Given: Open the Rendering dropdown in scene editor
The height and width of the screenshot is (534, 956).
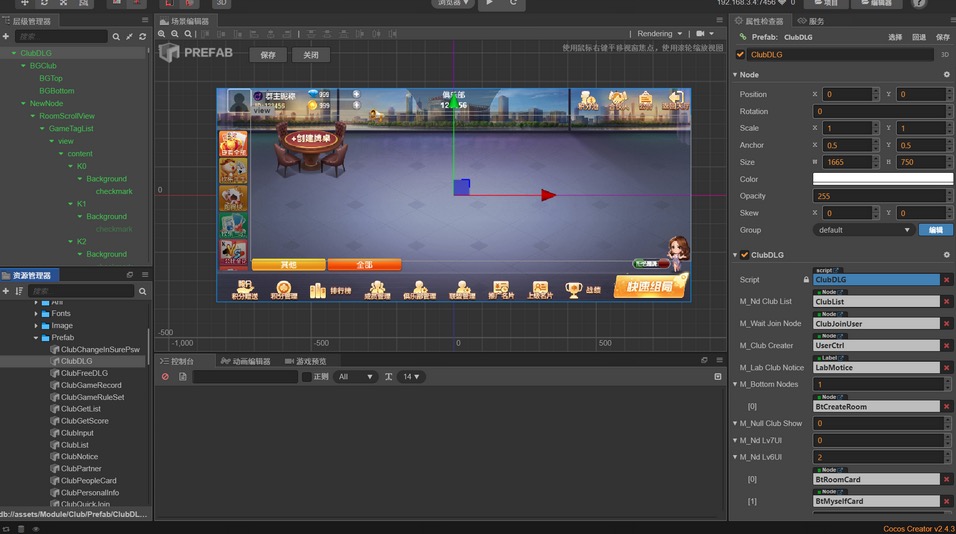Looking at the screenshot, I should click(660, 34).
